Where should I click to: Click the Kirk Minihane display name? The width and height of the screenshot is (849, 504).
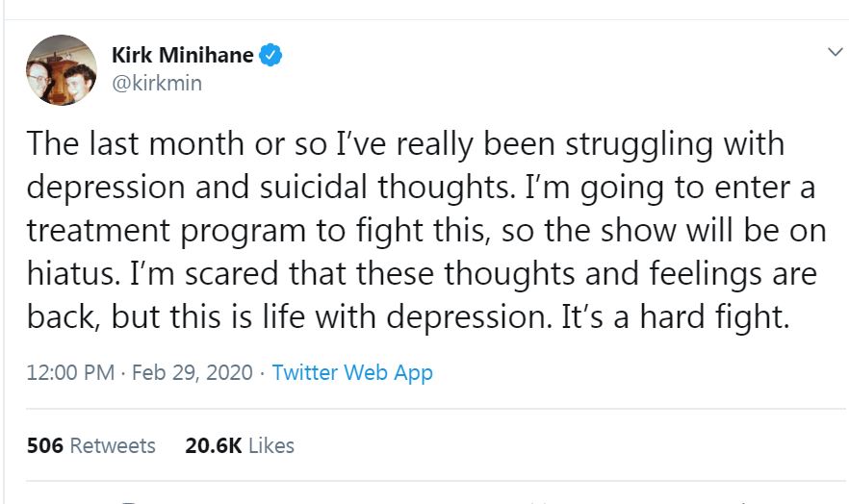[x=183, y=56]
